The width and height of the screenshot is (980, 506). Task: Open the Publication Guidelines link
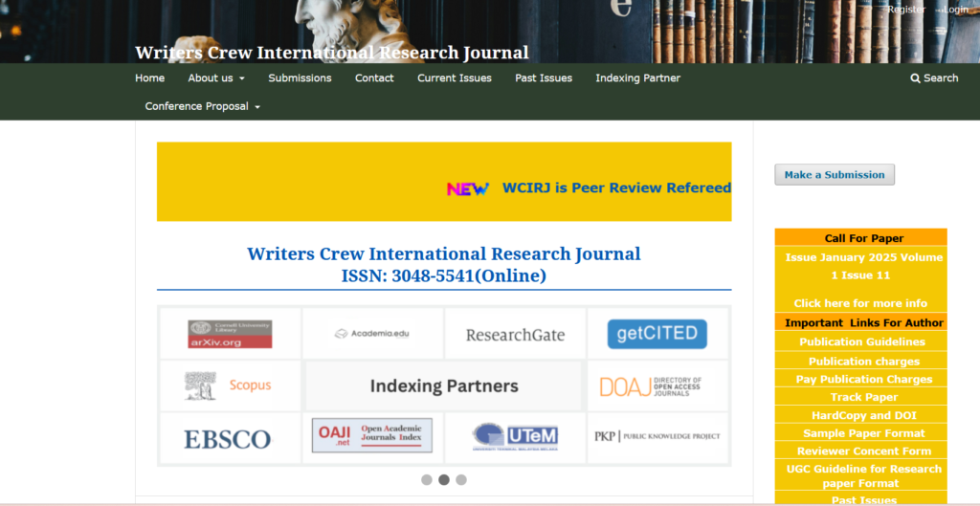point(862,341)
